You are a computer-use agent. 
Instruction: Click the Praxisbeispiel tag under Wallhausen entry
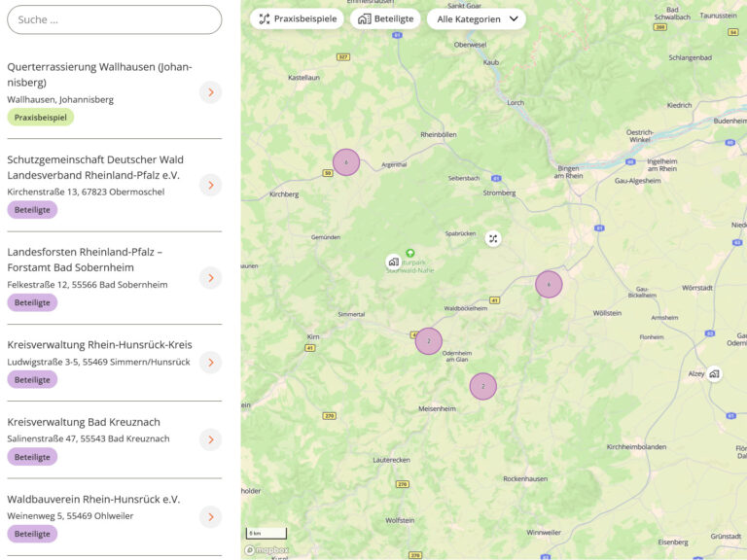coord(41,117)
